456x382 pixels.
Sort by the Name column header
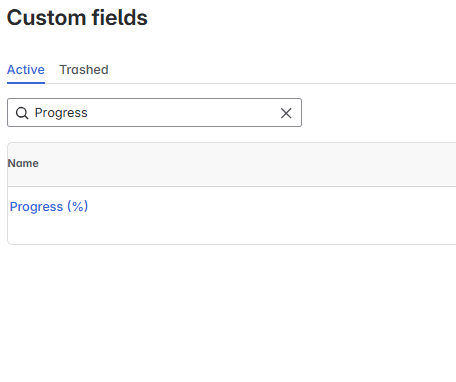[23, 163]
